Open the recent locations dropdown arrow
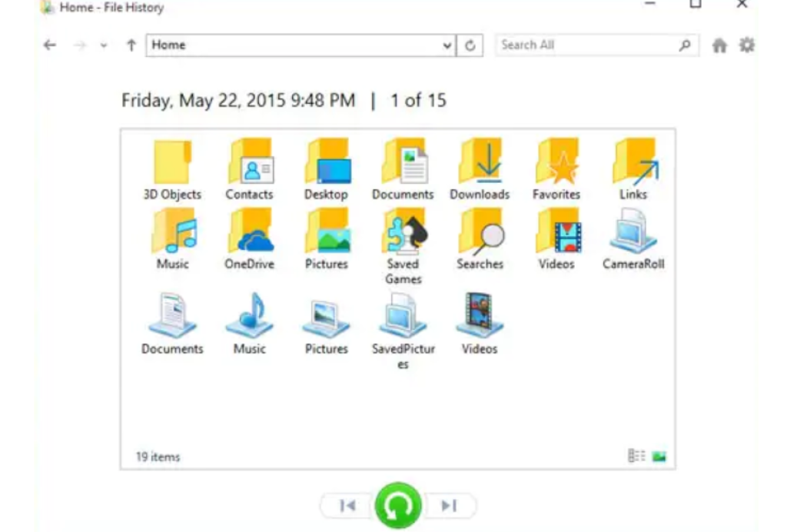 104,45
